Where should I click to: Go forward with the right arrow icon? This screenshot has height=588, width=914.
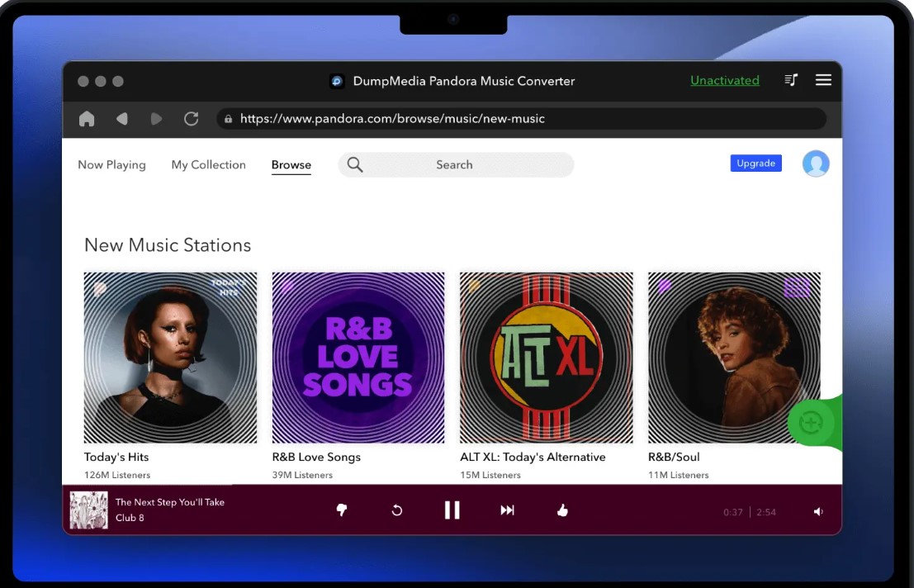(156, 119)
